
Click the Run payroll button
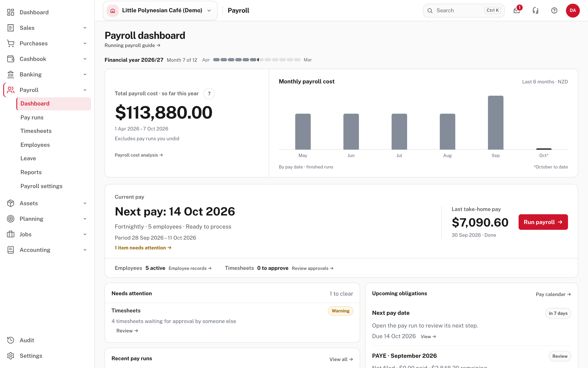click(x=543, y=222)
